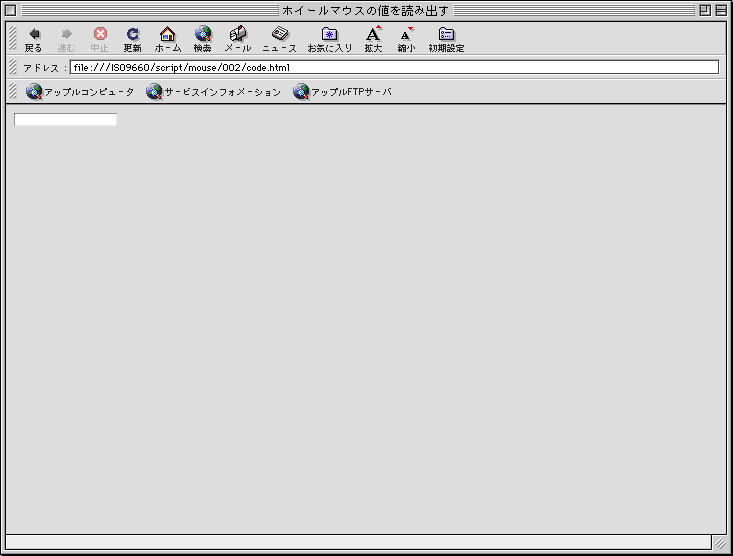Open サービスインフォメーション favorites link
Viewport: 733px width, 556px height.
213,92
